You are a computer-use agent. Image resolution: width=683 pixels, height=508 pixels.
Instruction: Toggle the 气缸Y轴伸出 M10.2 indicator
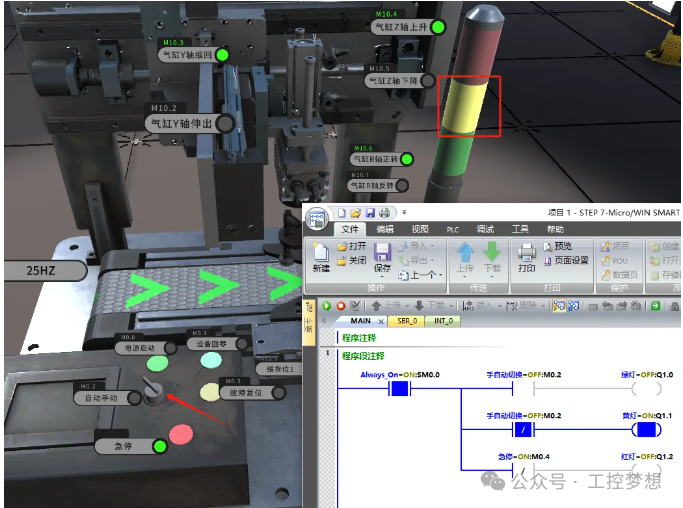[x=225, y=124]
